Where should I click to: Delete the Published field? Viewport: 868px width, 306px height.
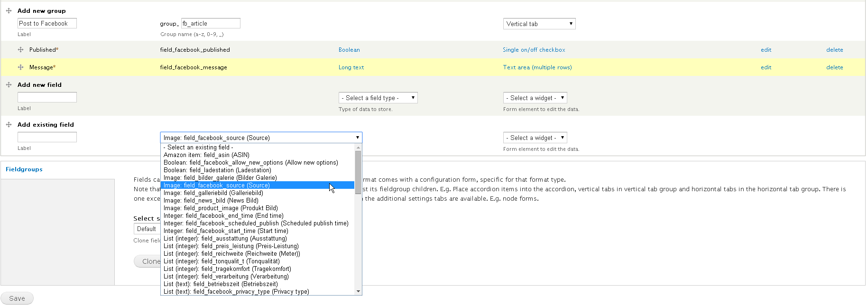[x=834, y=50]
